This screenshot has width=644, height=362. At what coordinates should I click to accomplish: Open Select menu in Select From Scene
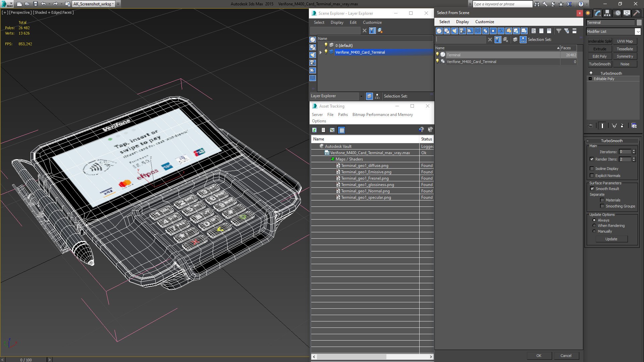click(x=444, y=22)
